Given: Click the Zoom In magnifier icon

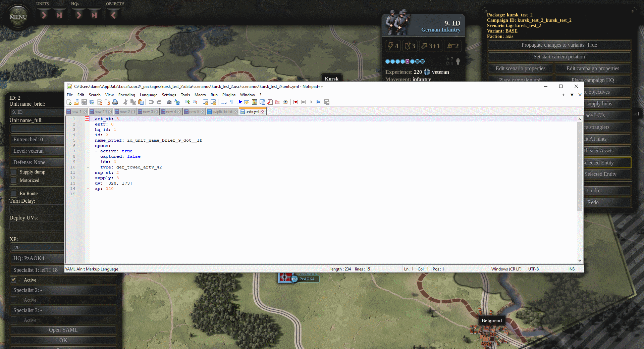Looking at the screenshot, I should 187,102.
